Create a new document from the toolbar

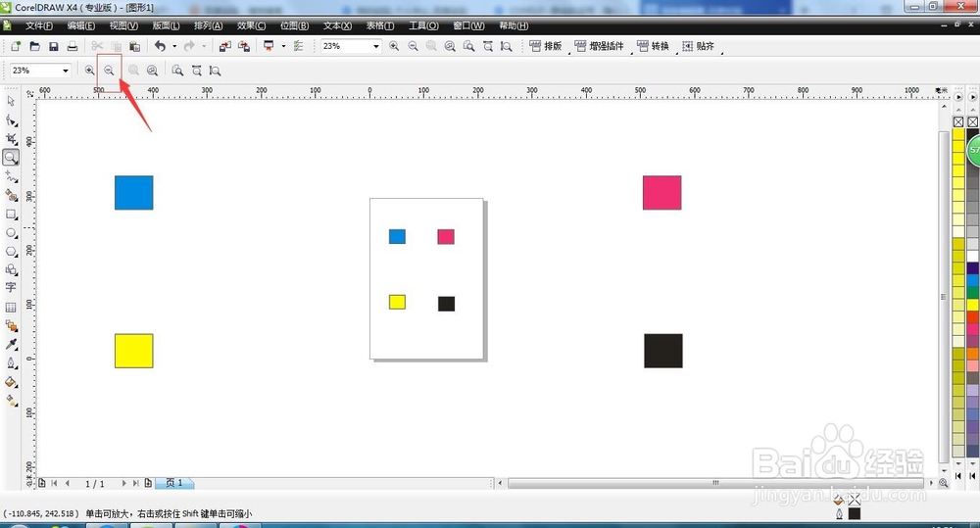[x=16, y=46]
